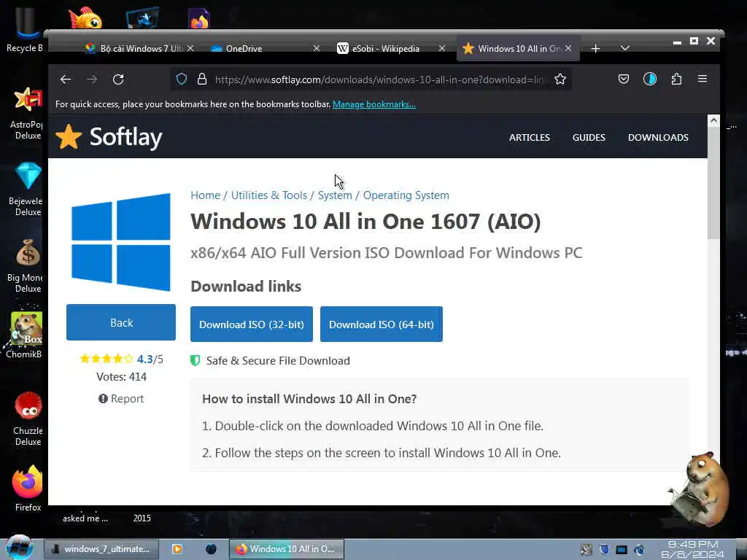Open the Manage bookmarks link
Image resolution: width=747 pixels, height=560 pixels.
point(374,104)
